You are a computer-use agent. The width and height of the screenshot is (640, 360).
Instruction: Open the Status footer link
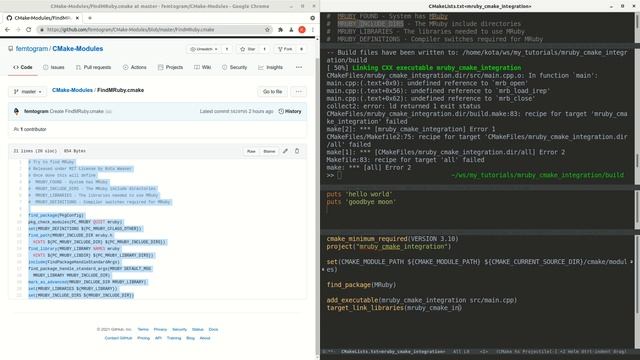pyautogui.click(x=198, y=329)
